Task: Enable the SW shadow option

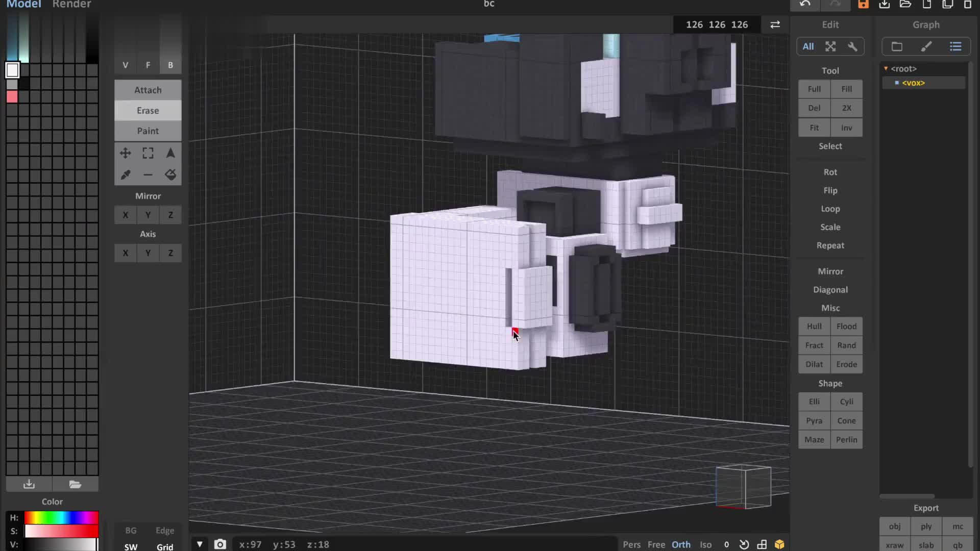Action: pyautogui.click(x=131, y=546)
